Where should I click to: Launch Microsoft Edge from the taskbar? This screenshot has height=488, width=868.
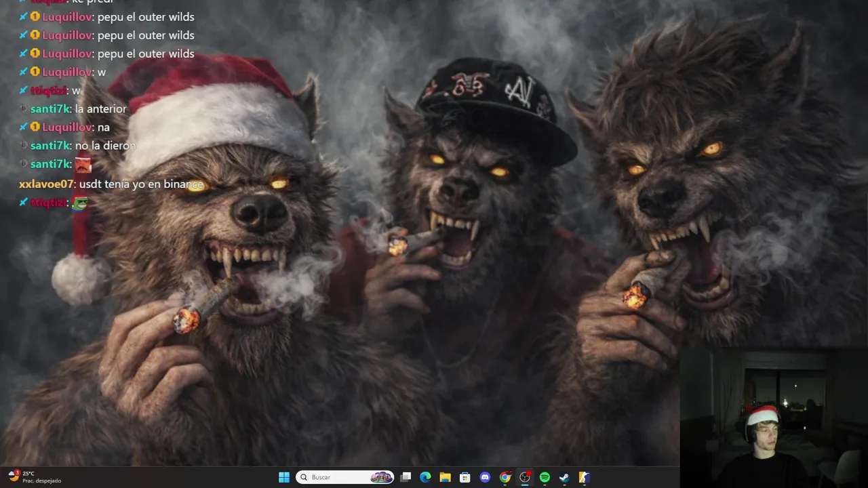click(425, 477)
